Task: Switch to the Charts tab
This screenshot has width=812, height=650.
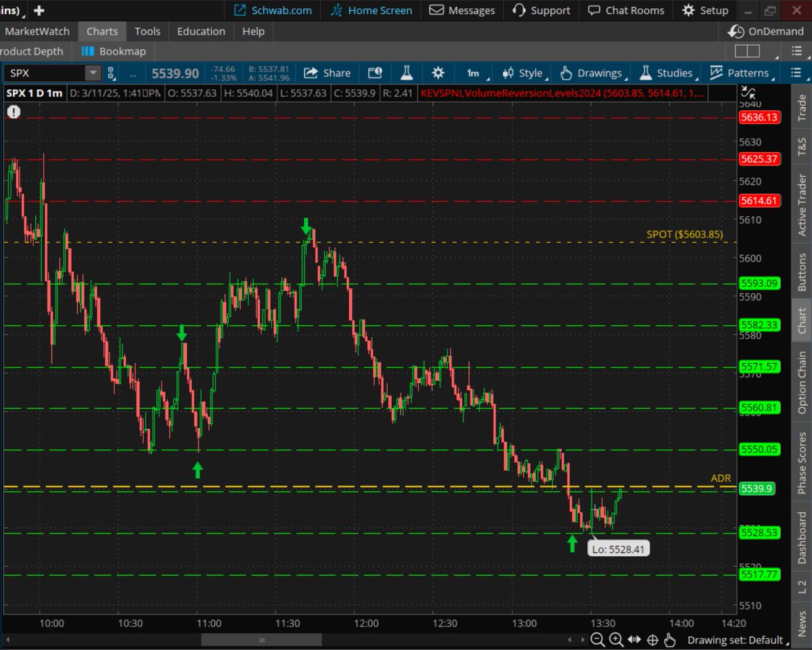Action: tap(102, 31)
